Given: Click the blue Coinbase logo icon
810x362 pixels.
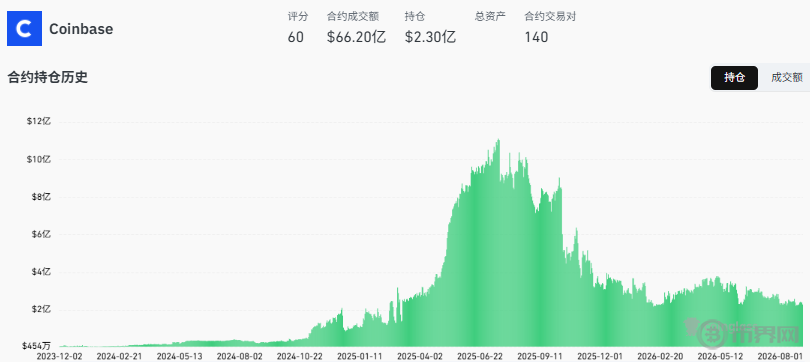Looking at the screenshot, I should pyautogui.click(x=24, y=28).
